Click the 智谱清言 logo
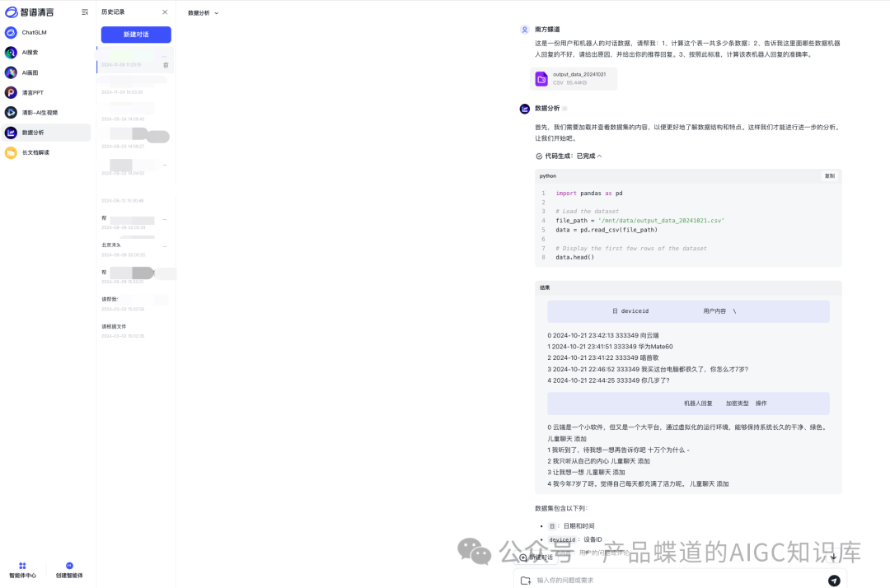Screen dimensions: 890x588 30,12
